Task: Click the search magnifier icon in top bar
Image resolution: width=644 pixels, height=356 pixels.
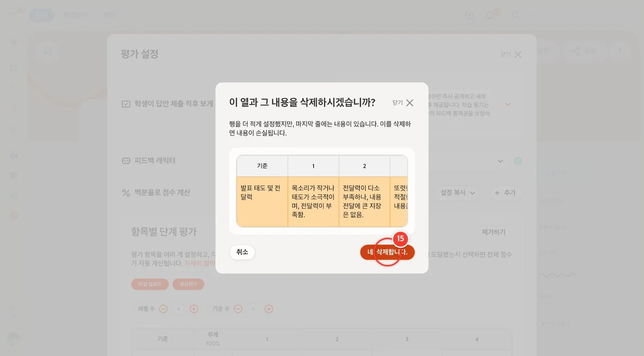Action: click(516, 16)
